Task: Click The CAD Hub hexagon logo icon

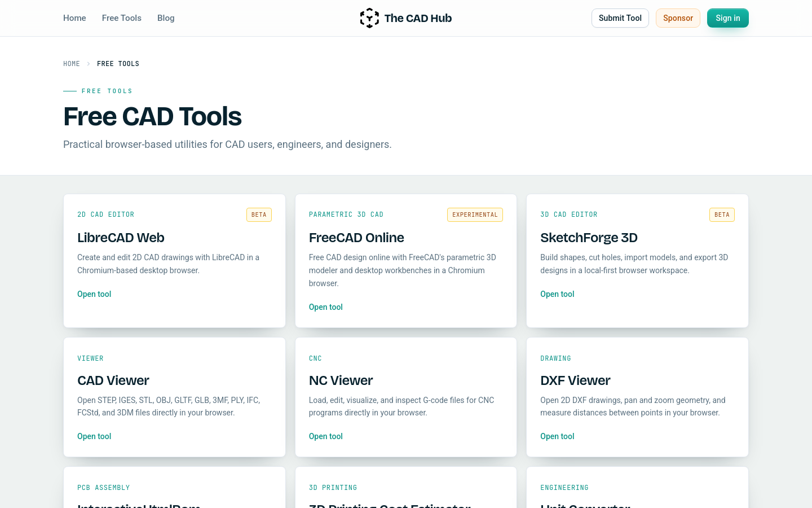Action: click(x=369, y=18)
